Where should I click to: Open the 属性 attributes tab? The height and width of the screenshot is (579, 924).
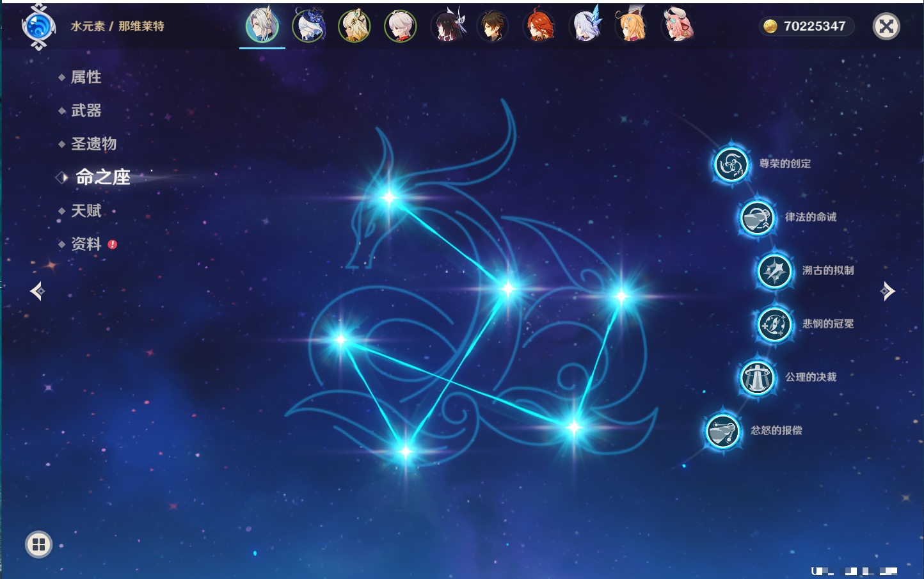(86, 77)
